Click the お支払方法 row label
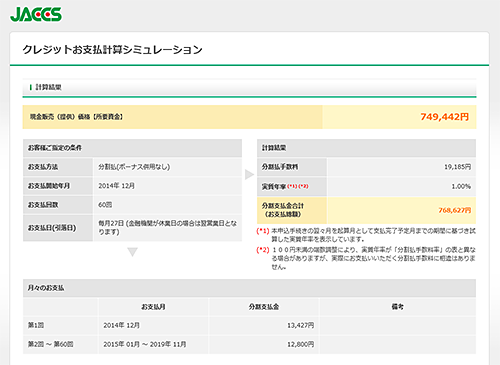The width and height of the screenshot is (500, 365). pos(43,167)
